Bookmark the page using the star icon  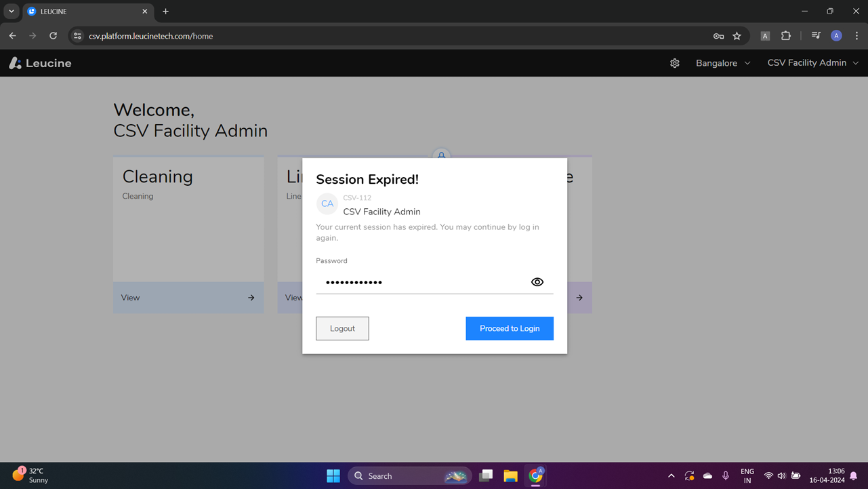[737, 35]
